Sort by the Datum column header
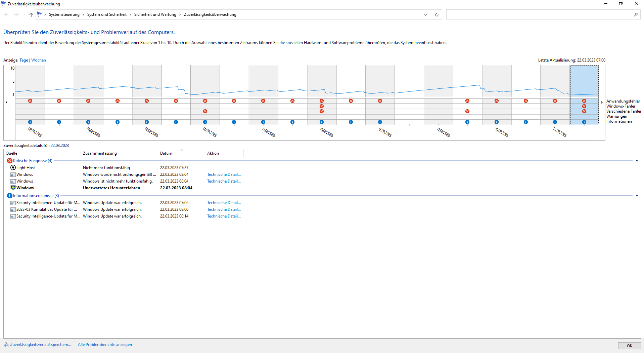The width and height of the screenshot is (644, 353). (x=181, y=153)
